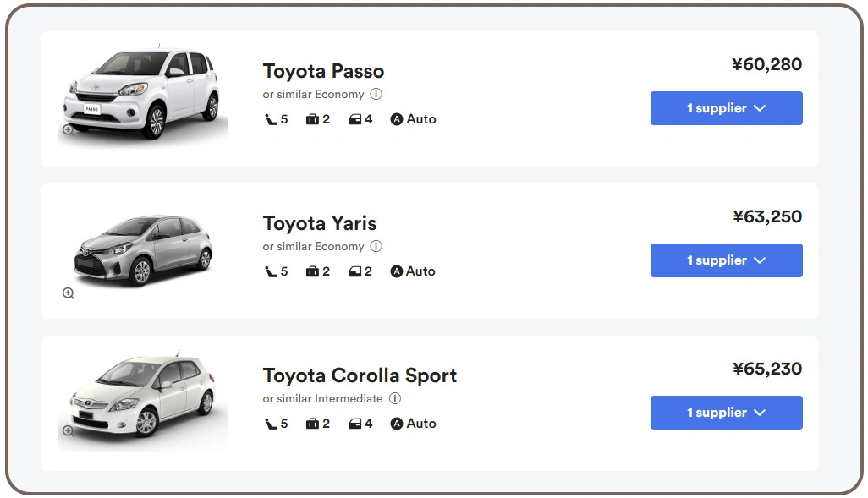Expand the 1 supplier list for Toyota Yaris

point(726,260)
